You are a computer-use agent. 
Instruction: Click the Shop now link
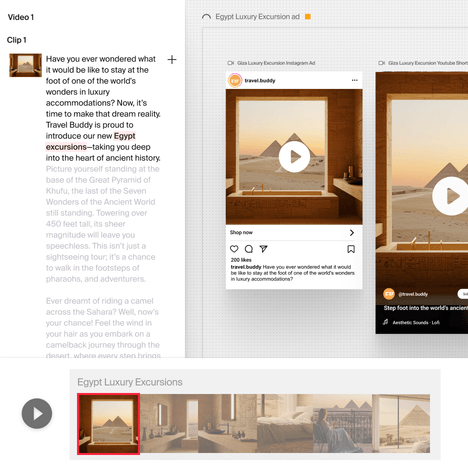[241, 232]
